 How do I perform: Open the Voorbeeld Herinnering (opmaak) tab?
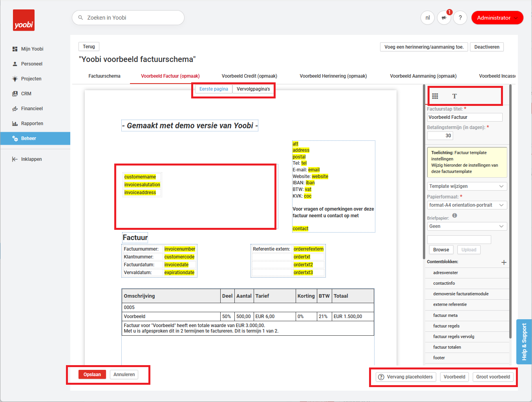333,76
